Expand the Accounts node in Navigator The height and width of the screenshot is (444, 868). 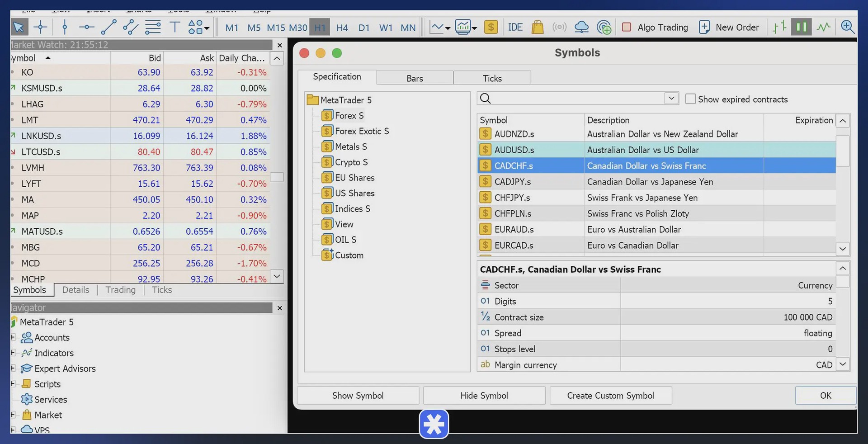(13, 337)
